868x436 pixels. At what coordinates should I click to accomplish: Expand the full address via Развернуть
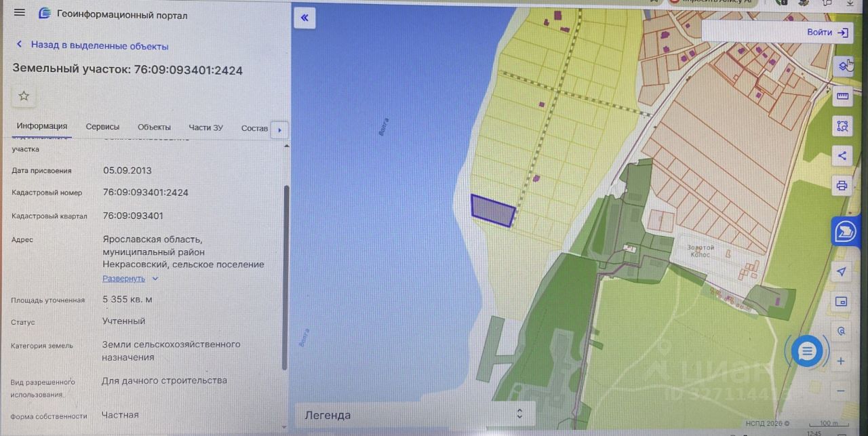point(130,278)
